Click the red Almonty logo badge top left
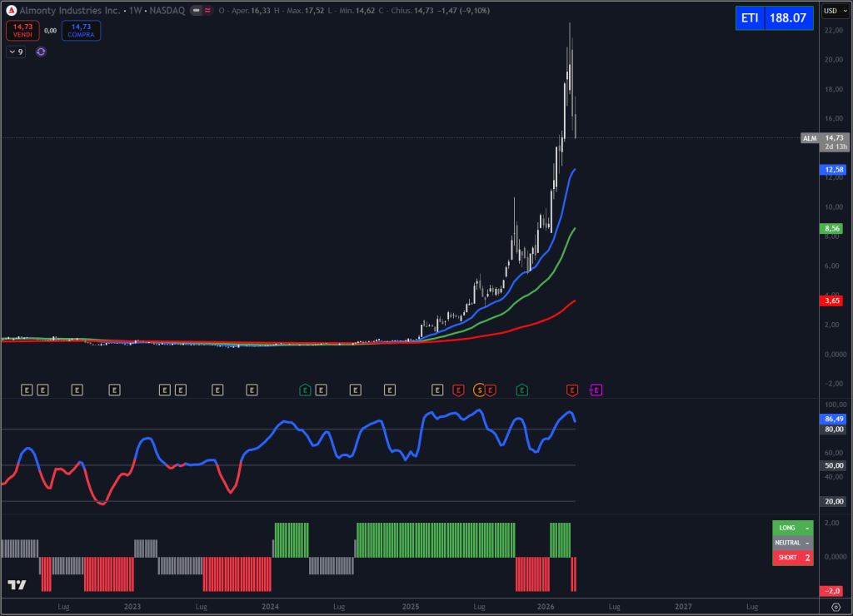 [x=11, y=10]
